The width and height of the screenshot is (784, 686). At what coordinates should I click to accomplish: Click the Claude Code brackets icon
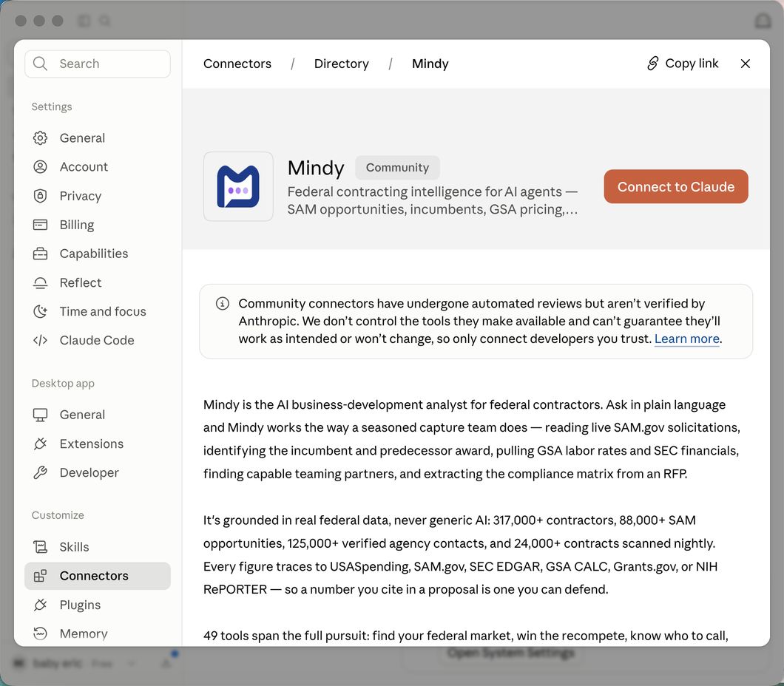point(40,340)
